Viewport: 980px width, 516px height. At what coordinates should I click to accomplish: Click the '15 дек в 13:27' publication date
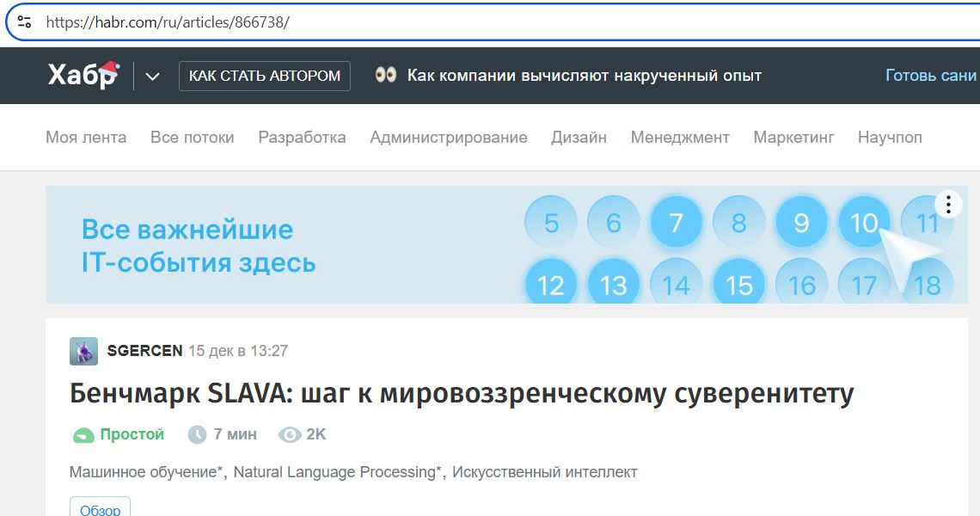[x=238, y=351]
